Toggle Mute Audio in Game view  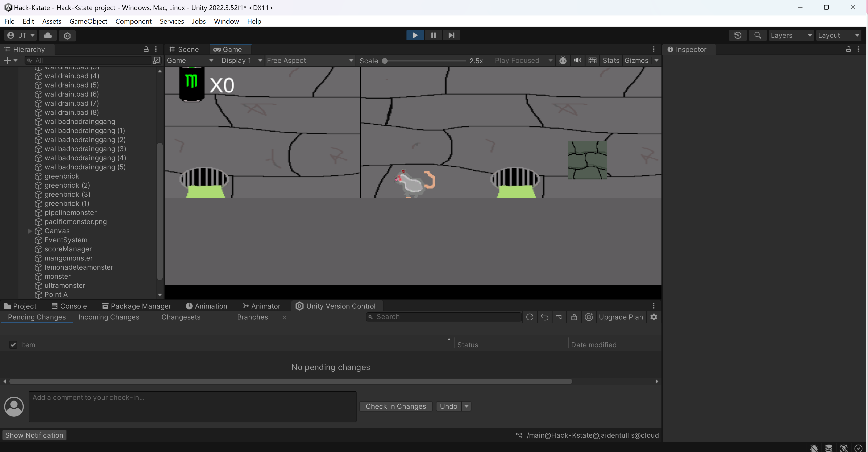(578, 60)
